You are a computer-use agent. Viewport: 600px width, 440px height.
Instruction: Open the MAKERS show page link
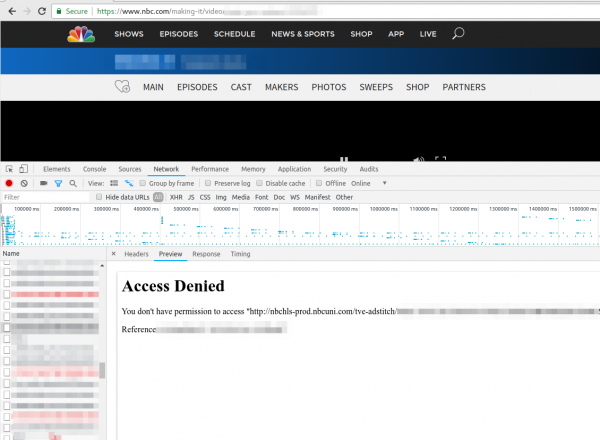(282, 87)
